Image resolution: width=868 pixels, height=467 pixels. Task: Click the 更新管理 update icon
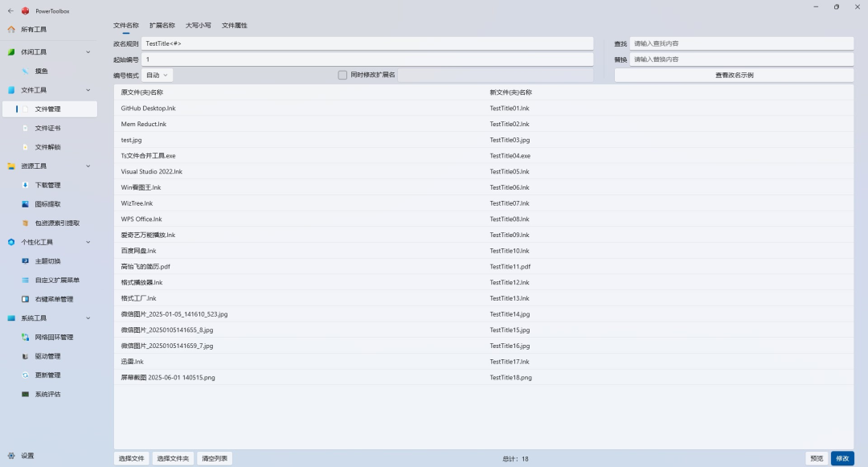click(25, 375)
